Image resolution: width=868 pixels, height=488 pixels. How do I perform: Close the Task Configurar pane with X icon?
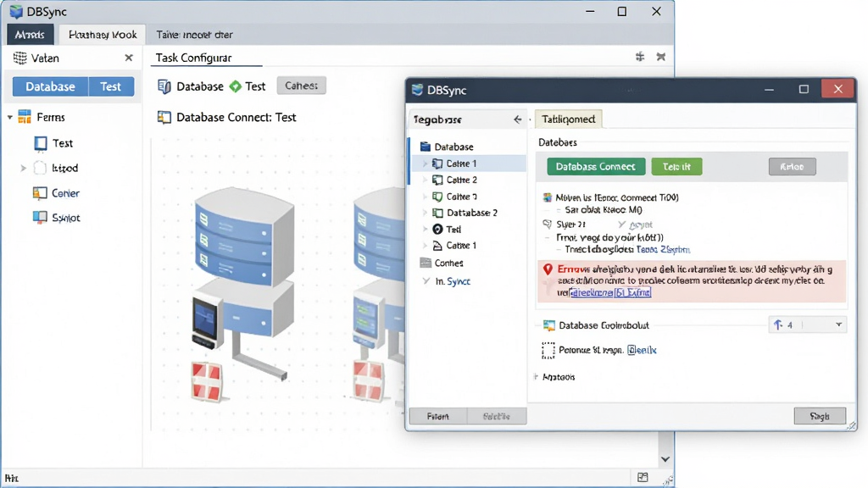[661, 57]
